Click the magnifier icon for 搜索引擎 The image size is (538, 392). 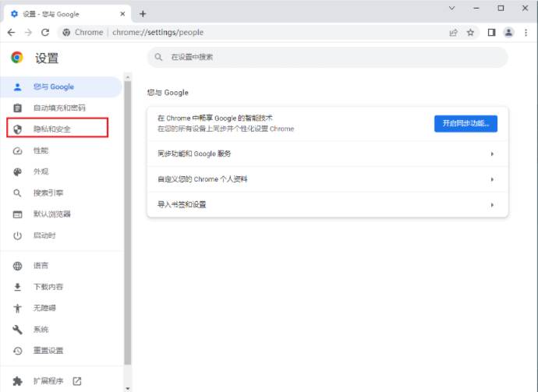pos(17,193)
